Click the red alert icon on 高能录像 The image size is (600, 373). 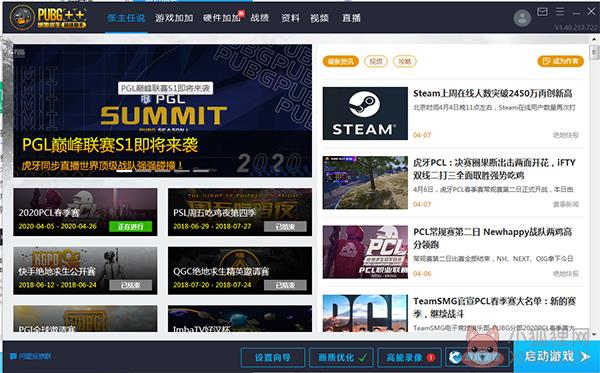pos(431,358)
